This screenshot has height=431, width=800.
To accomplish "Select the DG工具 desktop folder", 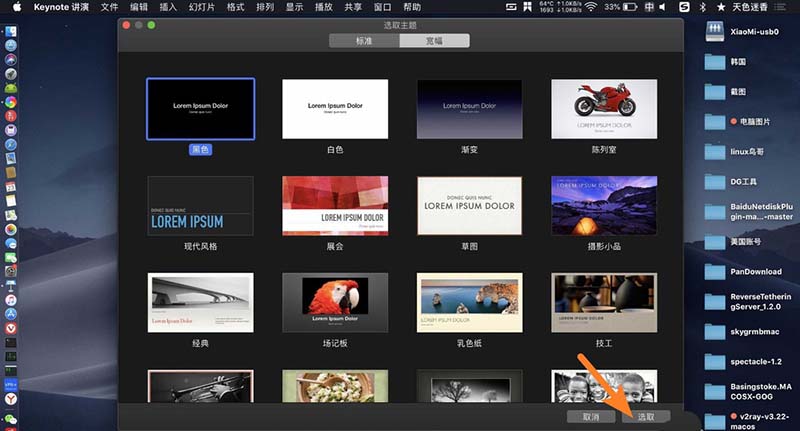I will pyautogui.click(x=715, y=182).
